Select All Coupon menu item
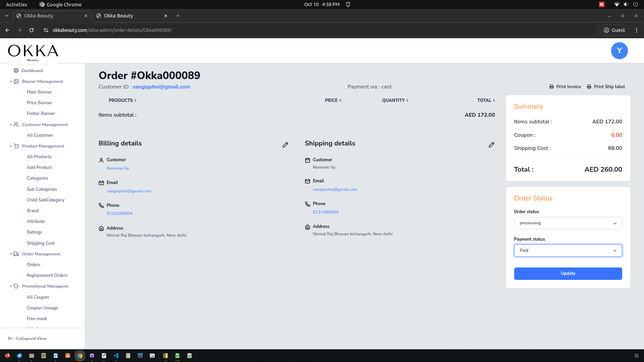The width and height of the screenshot is (644, 362). pos(38,297)
